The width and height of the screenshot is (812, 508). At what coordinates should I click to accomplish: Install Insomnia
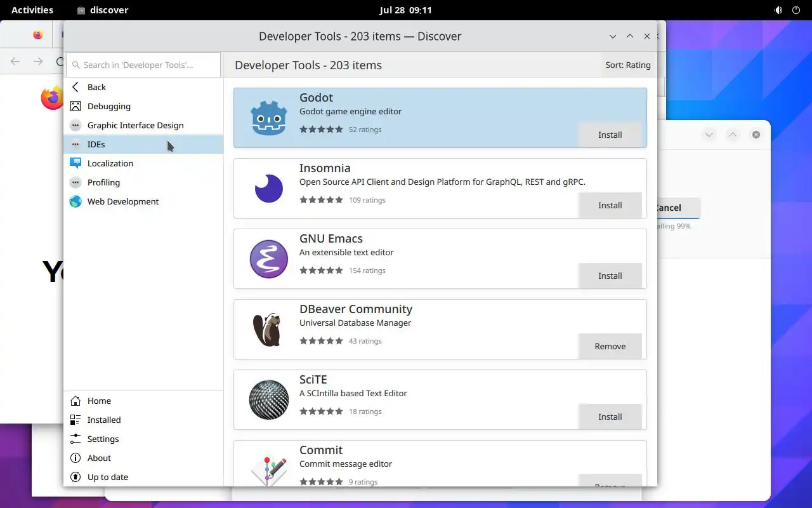pos(610,205)
